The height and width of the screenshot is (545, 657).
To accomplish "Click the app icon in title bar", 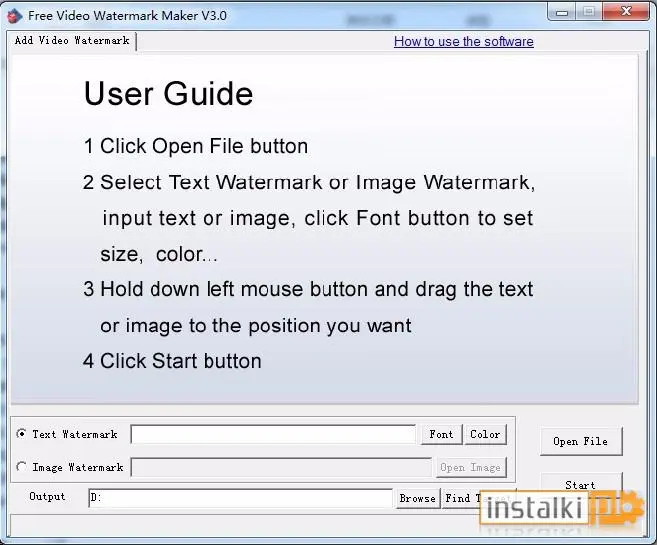I will click(x=15, y=16).
